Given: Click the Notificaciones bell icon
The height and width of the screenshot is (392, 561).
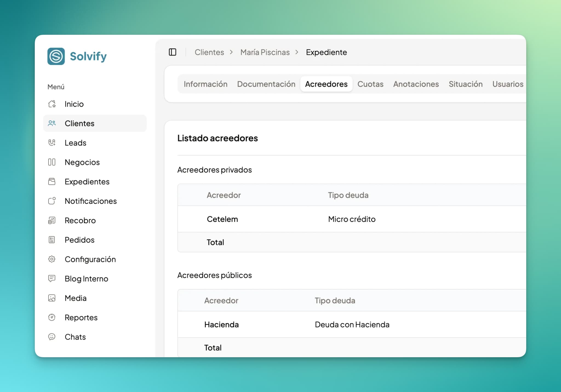Looking at the screenshot, I should pos(52,201).
